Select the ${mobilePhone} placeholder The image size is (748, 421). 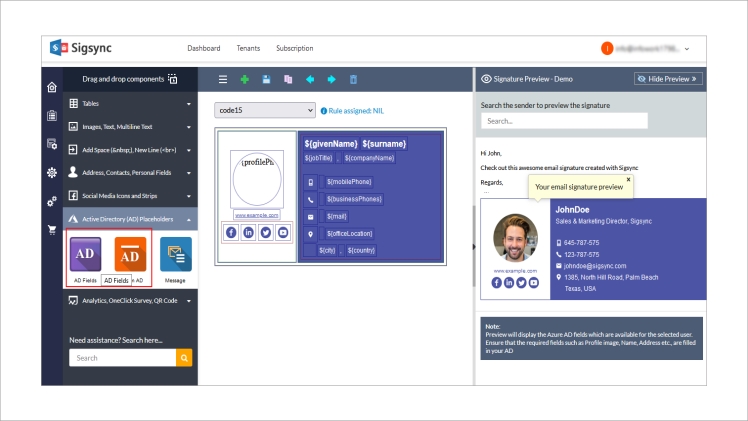(x=349, y=182)
